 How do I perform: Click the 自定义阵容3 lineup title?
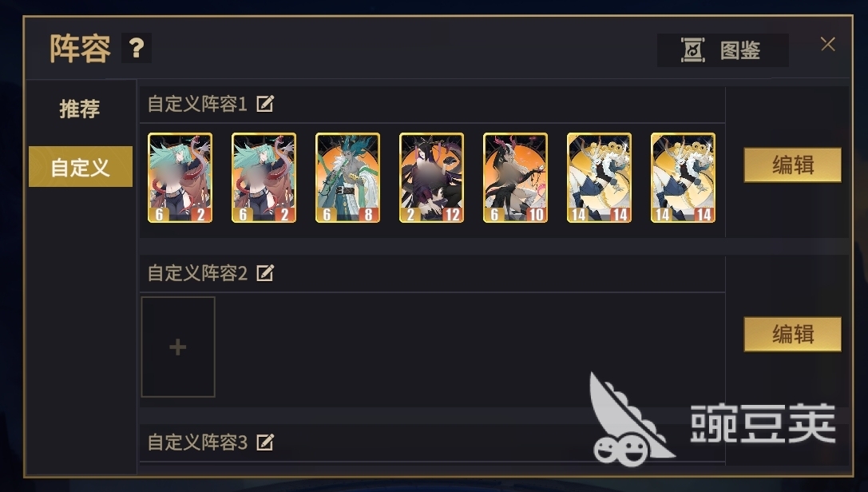coord(197,442)
